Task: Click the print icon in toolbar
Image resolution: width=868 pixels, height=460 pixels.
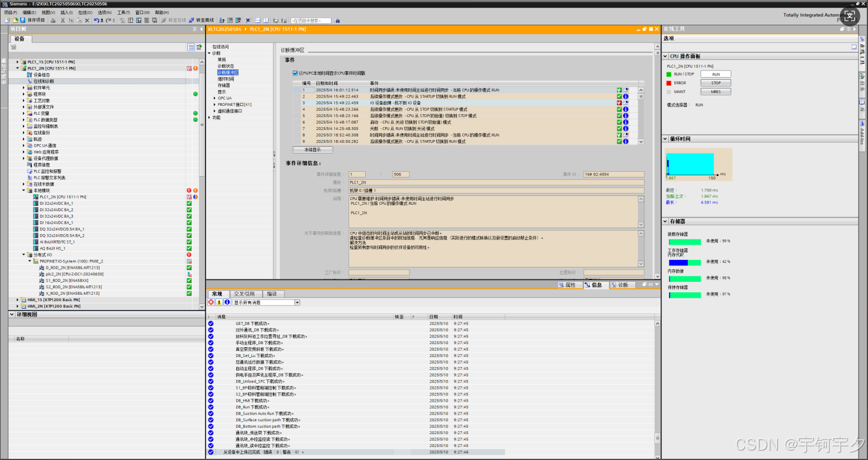Action: 53,20
